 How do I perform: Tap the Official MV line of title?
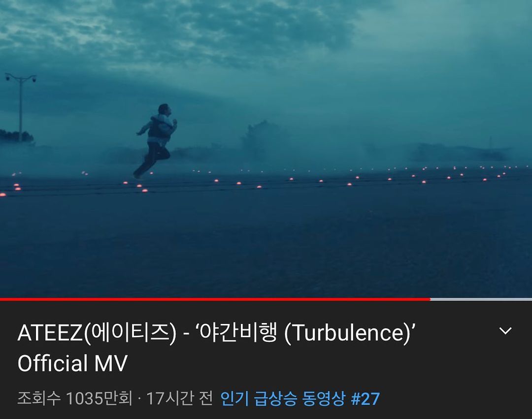[72, 363]
